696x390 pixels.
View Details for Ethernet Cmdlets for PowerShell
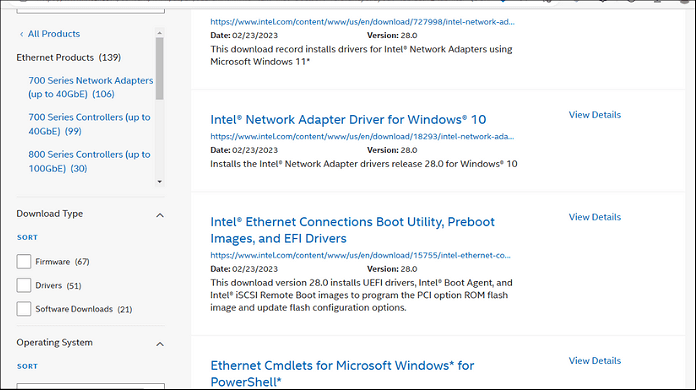[595, 361]
